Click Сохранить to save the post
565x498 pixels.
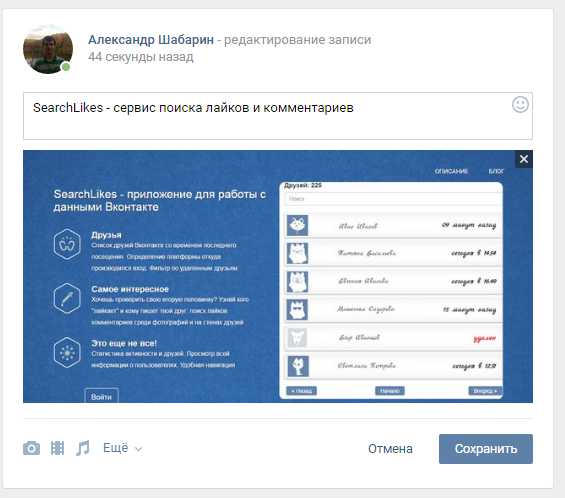tap(486, 449)
